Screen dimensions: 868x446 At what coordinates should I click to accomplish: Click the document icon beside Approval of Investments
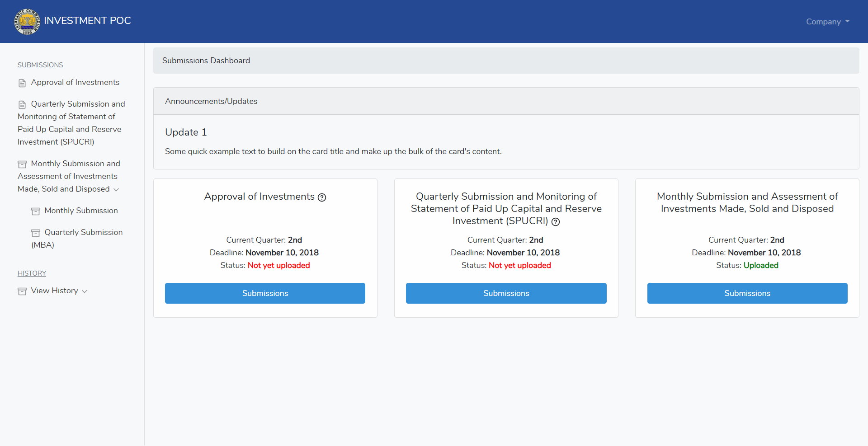click(x=22, y=83)
